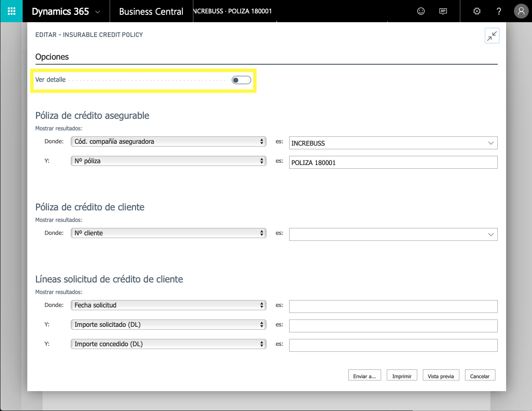
Task: Open the app launcher waffle icon
Action: pos(11,11)
